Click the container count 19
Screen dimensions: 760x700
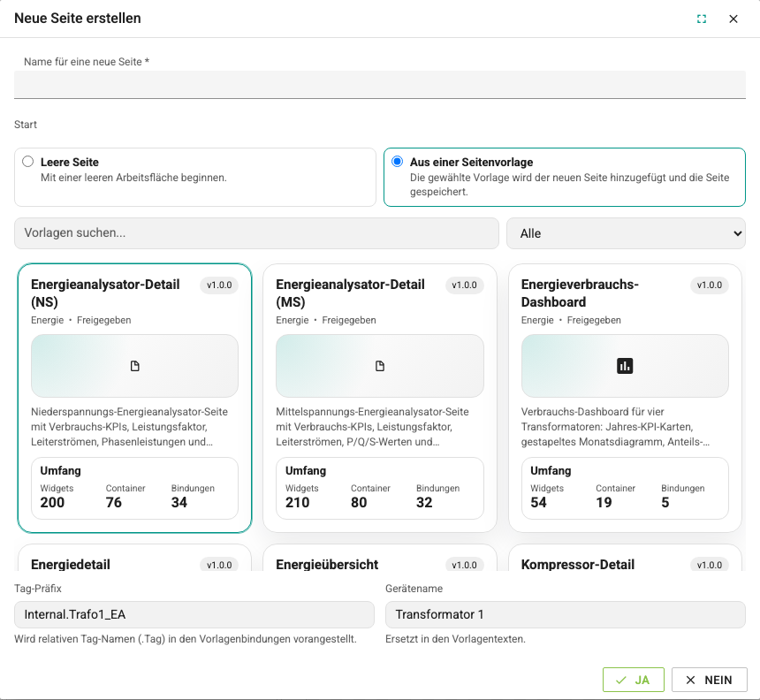tap(604, 503)
